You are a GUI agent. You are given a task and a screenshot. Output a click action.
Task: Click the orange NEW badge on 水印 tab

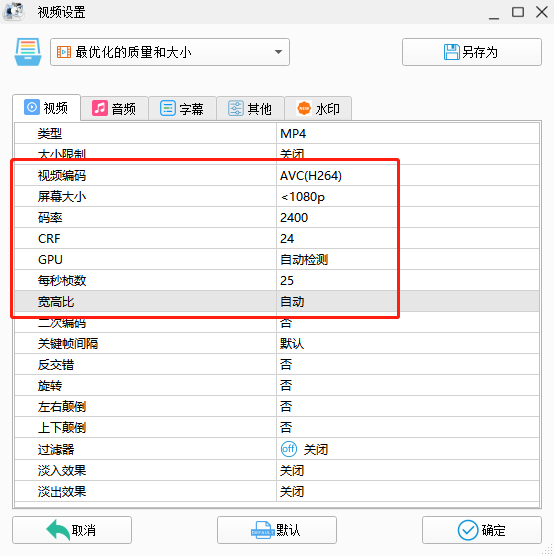click(x=304, y=108)
